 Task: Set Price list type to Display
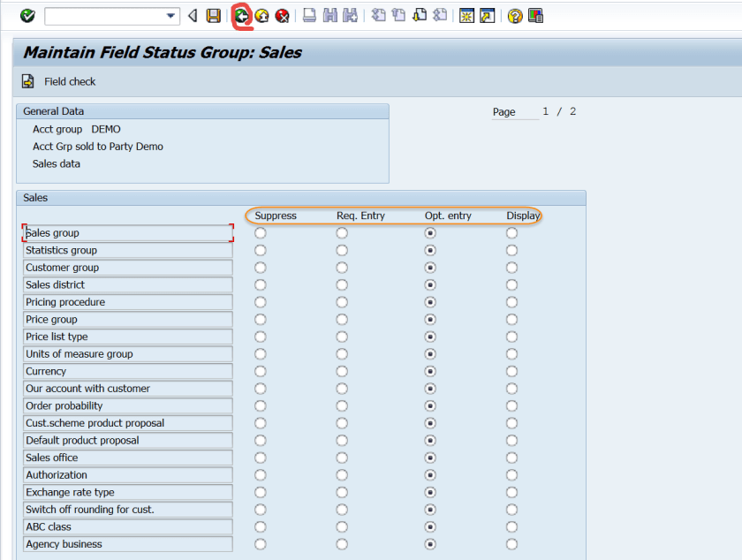[511, 337]
